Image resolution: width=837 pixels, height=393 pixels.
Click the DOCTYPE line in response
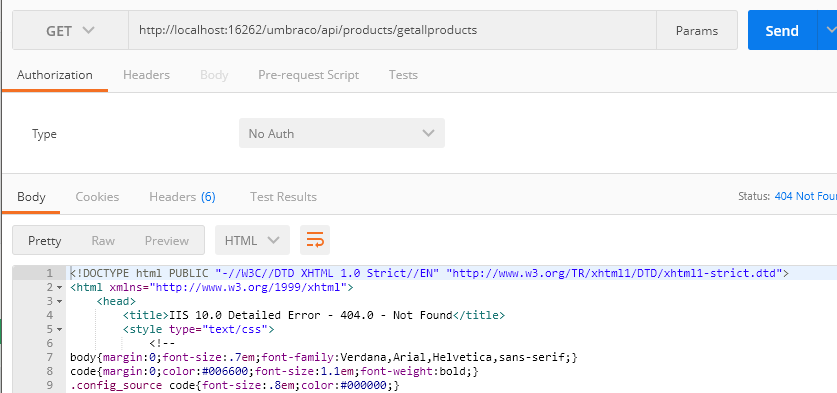click(x=430, y=273)
